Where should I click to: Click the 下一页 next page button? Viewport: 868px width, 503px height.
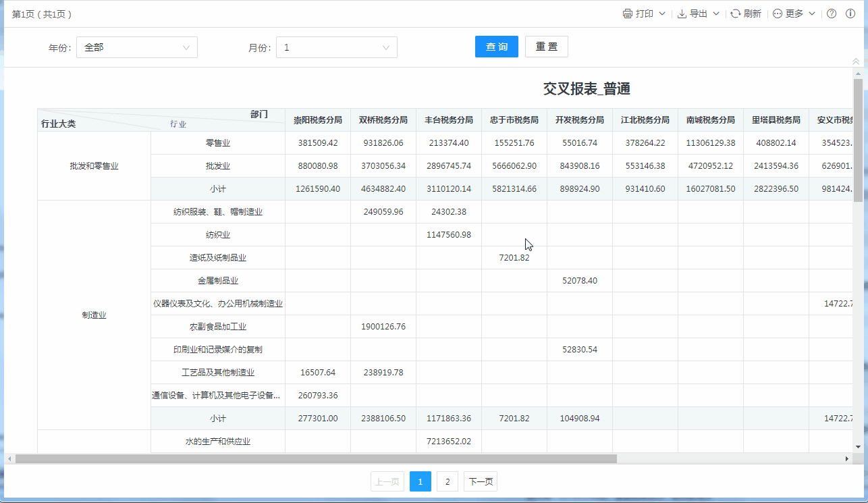pyautogui.click(x=481, y=481)
